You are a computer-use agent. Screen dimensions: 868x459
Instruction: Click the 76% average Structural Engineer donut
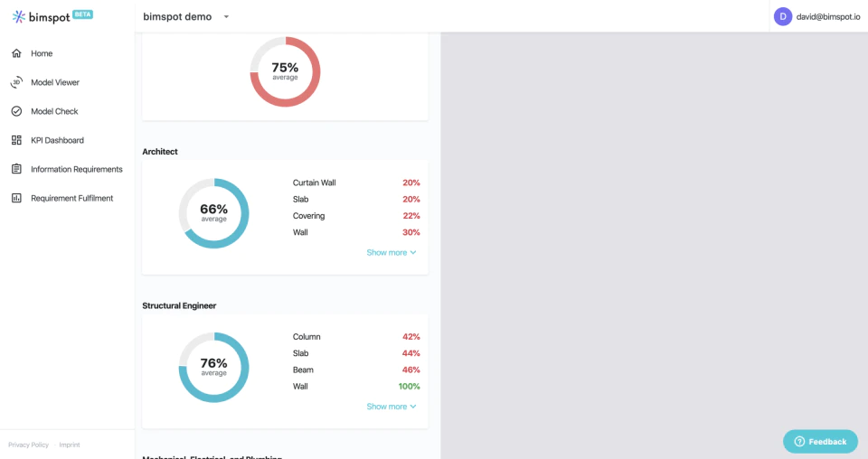[213, 367]
